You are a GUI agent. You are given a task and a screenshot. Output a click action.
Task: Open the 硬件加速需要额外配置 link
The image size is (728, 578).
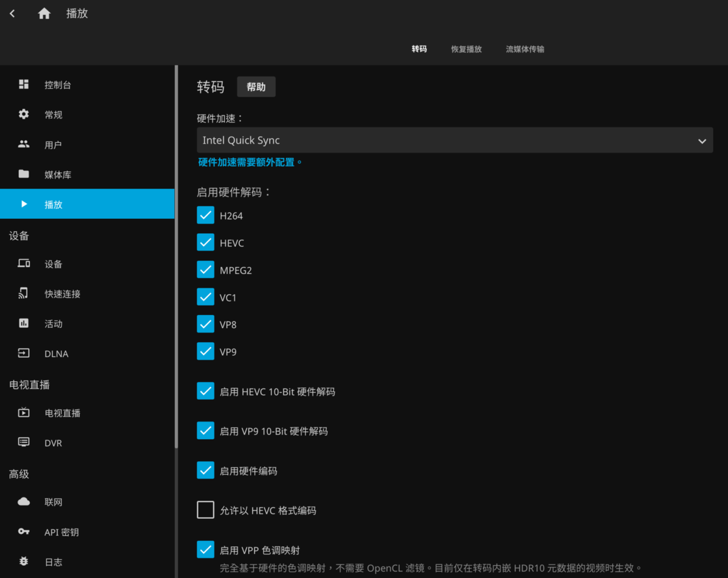click(250, 162)
